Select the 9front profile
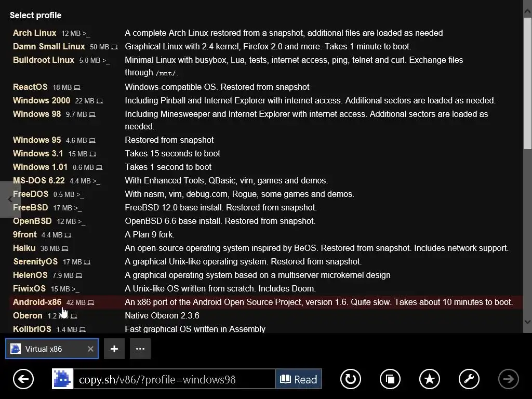 [24, 234]
